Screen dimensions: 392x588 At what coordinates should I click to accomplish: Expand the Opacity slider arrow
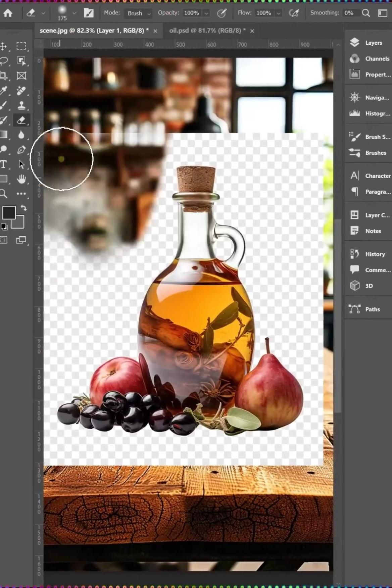point(206,13)
